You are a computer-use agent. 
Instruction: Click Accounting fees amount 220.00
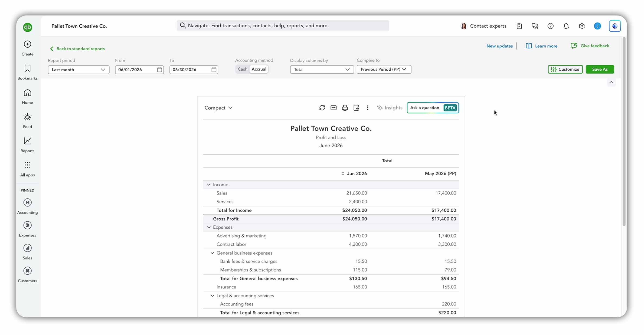[x=449, y=304]
